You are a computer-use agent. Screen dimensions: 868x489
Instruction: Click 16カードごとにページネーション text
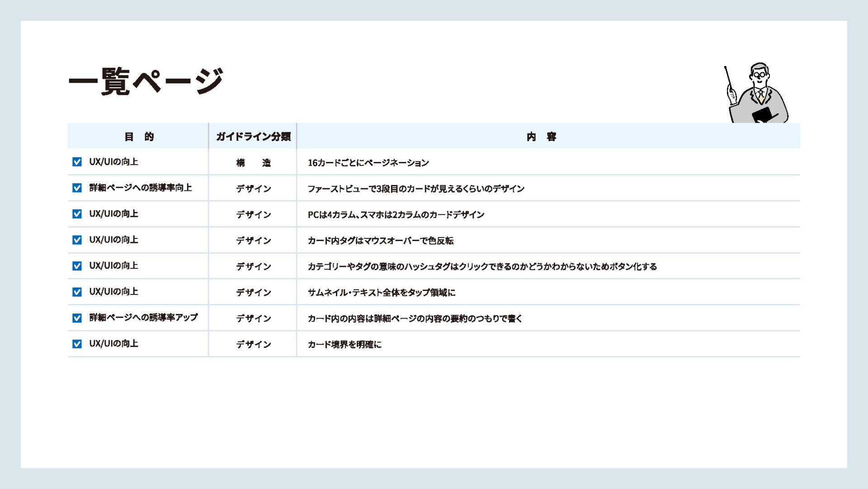[368, 163]
